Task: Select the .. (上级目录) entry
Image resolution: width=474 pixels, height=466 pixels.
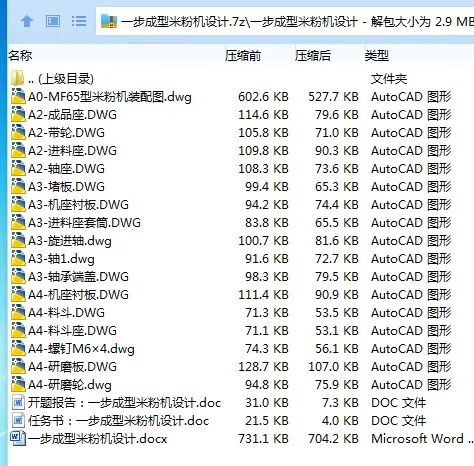Action: point(61,79)
